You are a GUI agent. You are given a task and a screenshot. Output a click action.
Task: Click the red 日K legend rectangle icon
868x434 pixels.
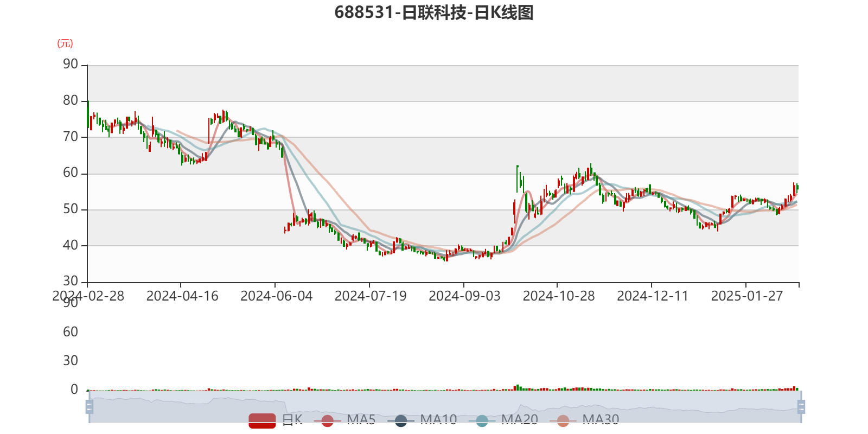pos(262,420)
